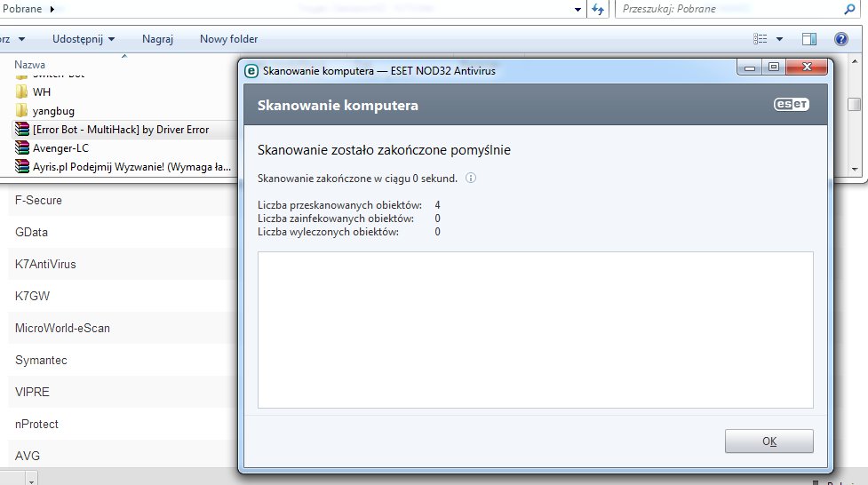Click the Explorer vertical scrollbar thumb
The image size is (868, 485).
tap(855, 104)
